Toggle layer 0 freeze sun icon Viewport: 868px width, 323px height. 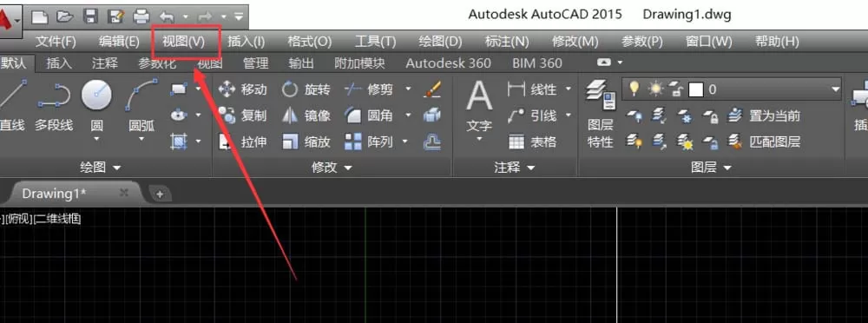(x=655, y=89)
